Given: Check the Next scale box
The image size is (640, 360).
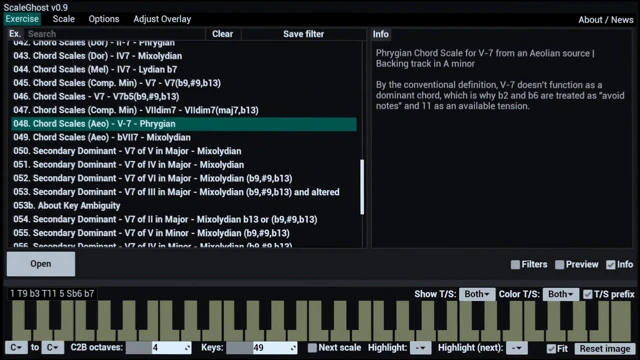Looking at the screenshot, I should tap(312, 348).
